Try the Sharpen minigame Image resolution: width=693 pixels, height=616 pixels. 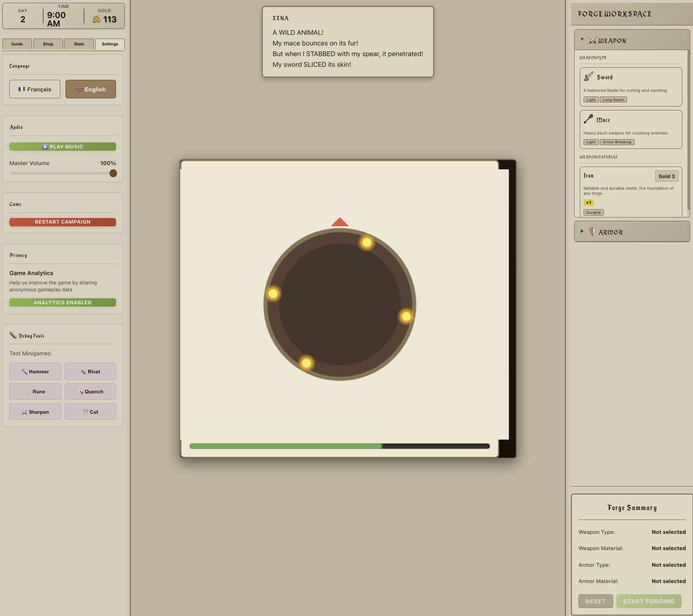click(x=35, y=412)
